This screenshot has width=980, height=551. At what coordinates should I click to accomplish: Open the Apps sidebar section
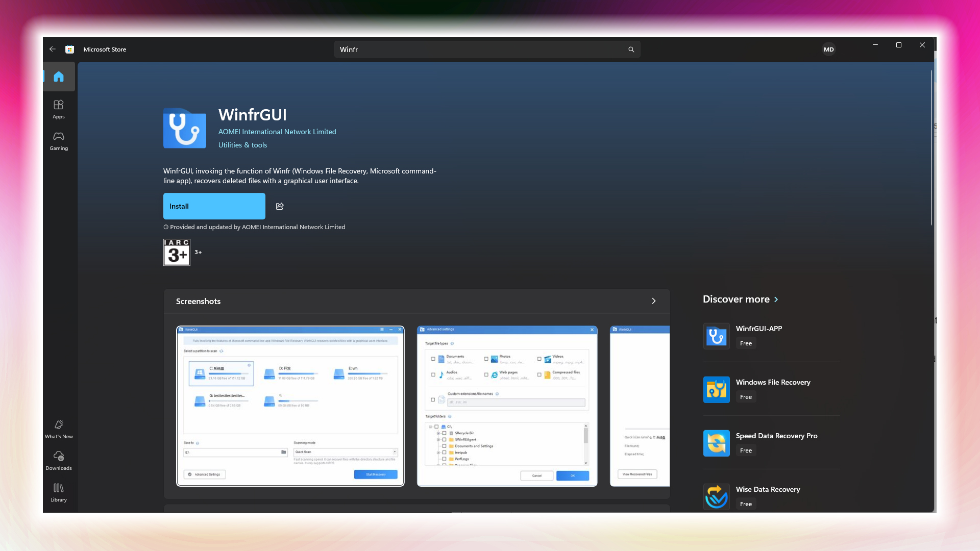point(59,109)
